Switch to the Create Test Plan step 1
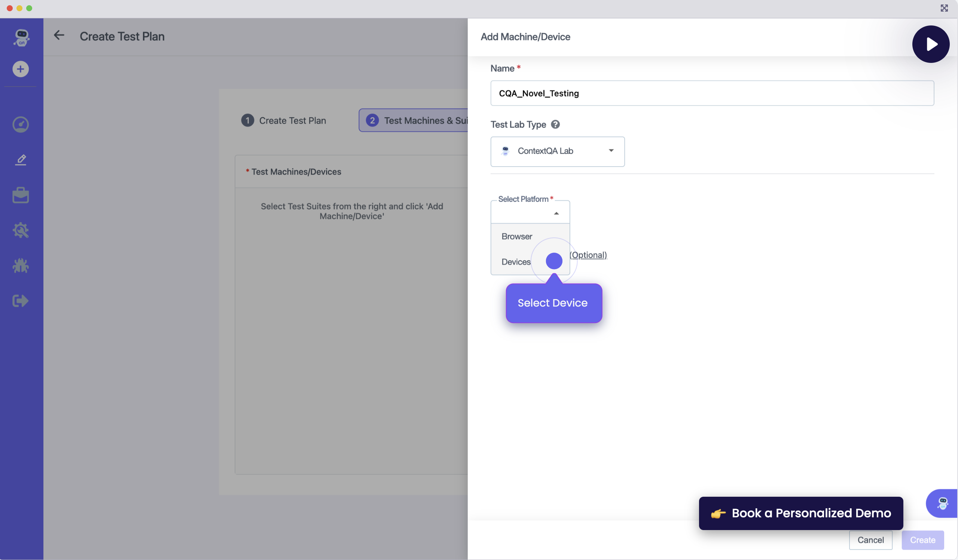Image resolution: width=958 pixels, height=560 pixels. [284, 121]
